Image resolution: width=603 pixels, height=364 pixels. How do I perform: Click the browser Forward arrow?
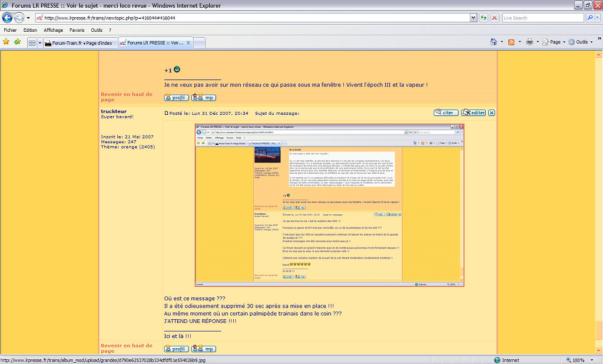(19, 18)
